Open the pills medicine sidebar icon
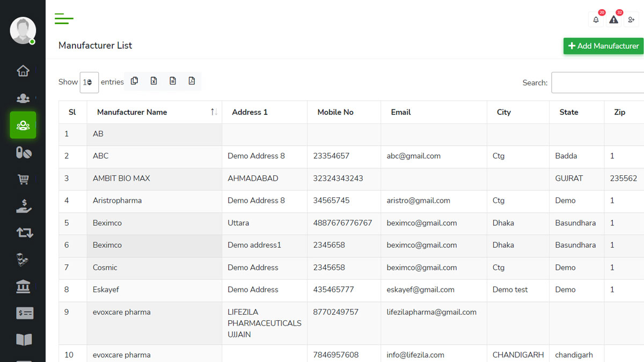 click(x=23, y=153)
